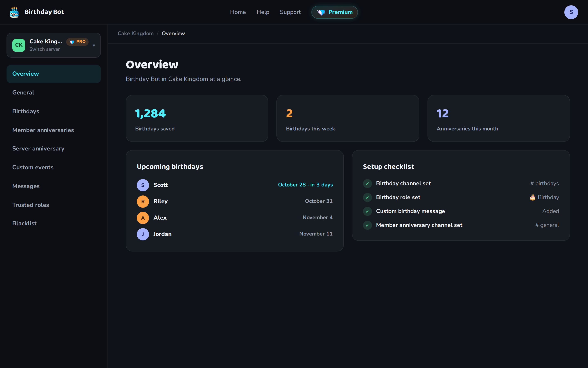Click the checkmark beside Birthday channel set
The height and width of the screenshot is (368, 588).
[367, 184]
